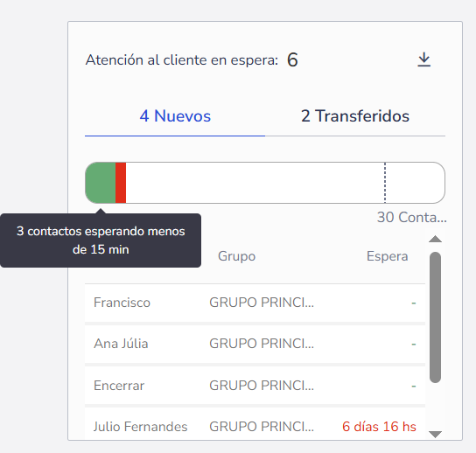476x453 pixels.
Task: Select the Ana Júlia contact row
Action: (x=255, y=344)
